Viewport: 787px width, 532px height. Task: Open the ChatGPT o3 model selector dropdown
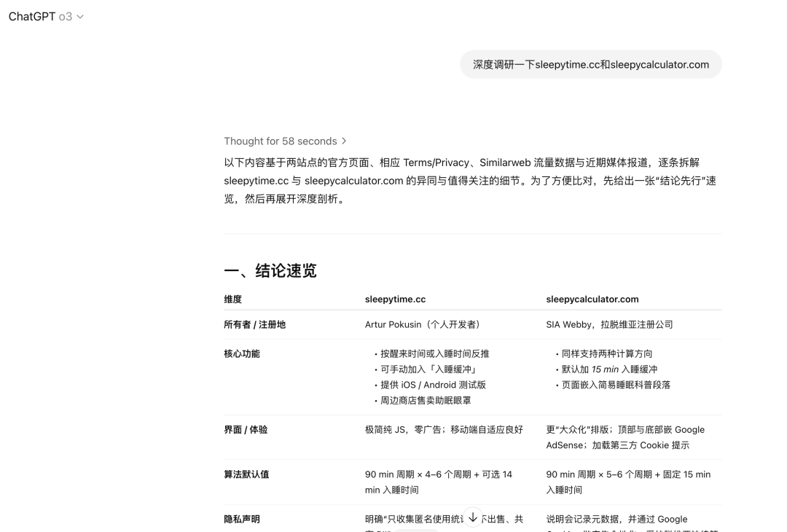click(46, 17)
